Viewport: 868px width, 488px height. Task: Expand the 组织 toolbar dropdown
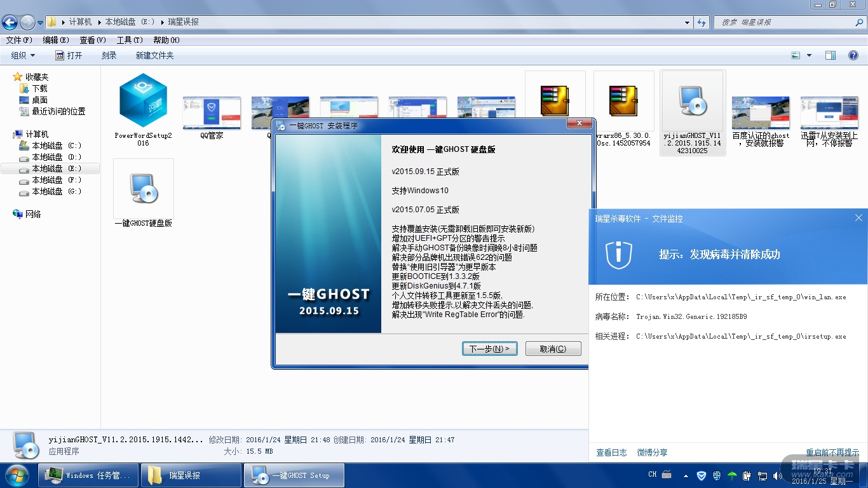point(23,55)
